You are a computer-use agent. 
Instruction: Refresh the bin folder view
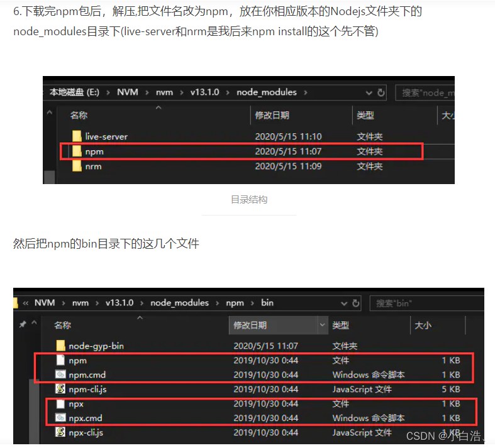coord(356,303)
